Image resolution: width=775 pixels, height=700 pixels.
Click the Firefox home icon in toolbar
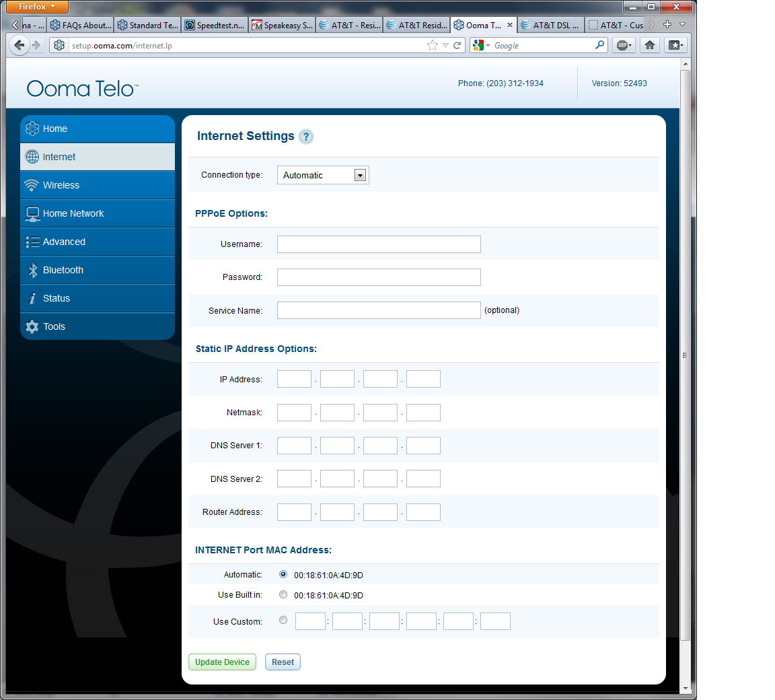pyautogui.click(x=650, y=45)
